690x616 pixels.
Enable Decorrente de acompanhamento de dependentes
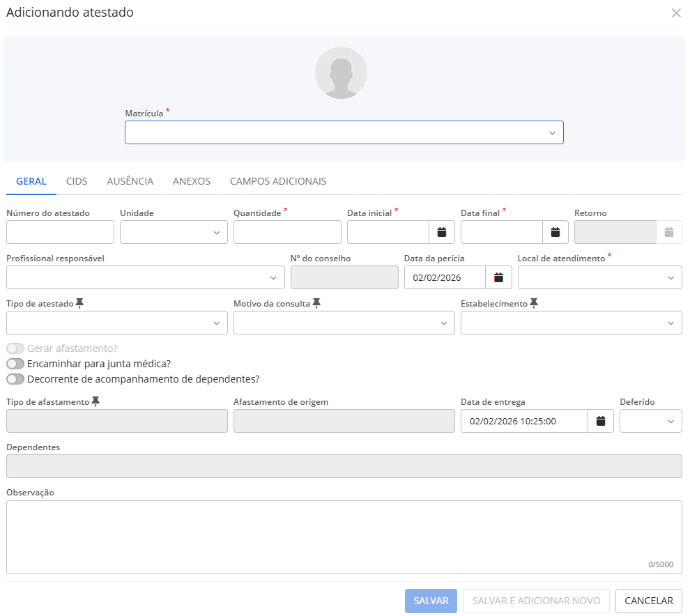click(15, 380)
